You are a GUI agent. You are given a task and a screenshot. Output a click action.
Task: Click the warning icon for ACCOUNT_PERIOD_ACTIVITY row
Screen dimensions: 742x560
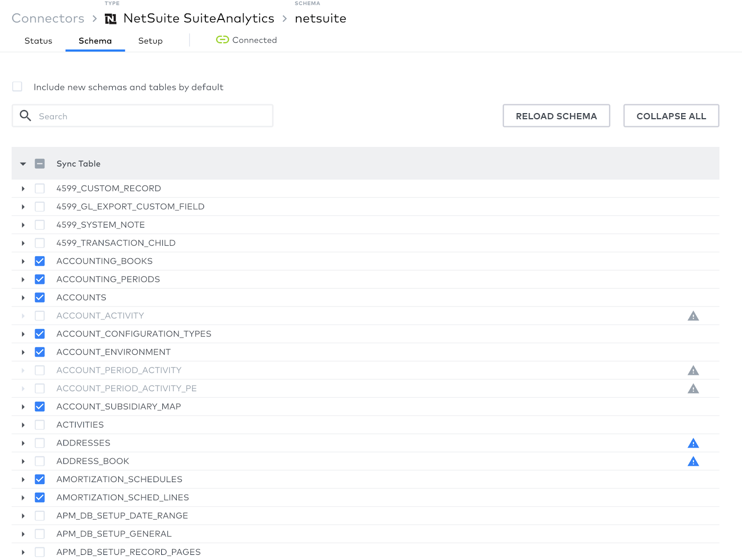pyautogui.click(x=693, y=370)
